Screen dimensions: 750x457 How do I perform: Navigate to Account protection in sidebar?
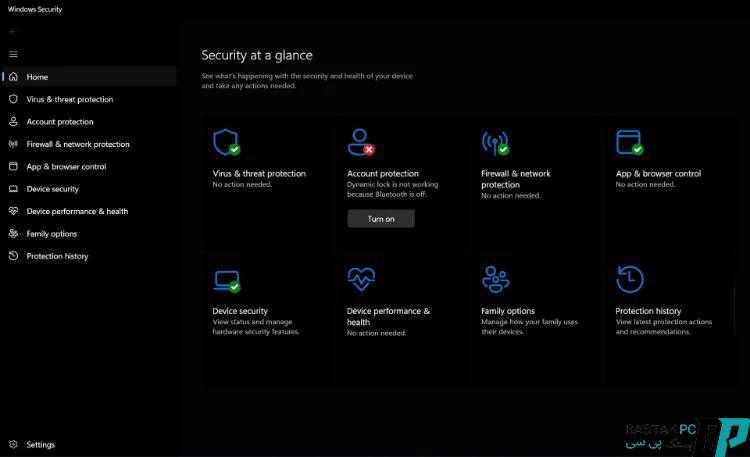[59, 122]
